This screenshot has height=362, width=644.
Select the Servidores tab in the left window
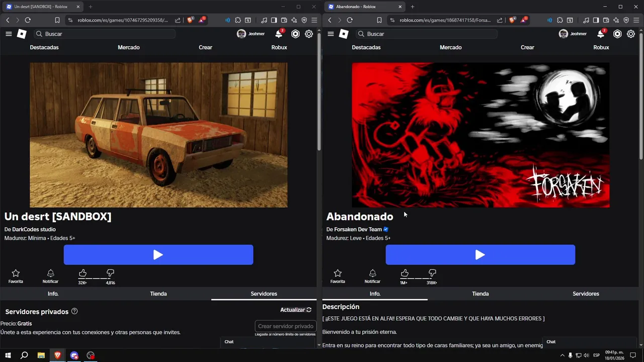pyautogui.click(x=264, y=294)
